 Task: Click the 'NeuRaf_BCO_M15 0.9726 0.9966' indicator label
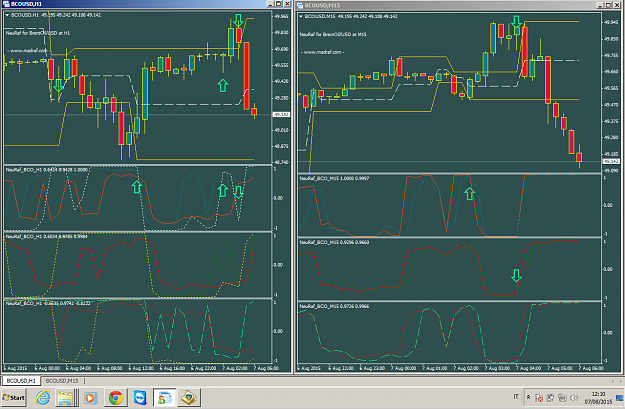click(x=334, y=306)
